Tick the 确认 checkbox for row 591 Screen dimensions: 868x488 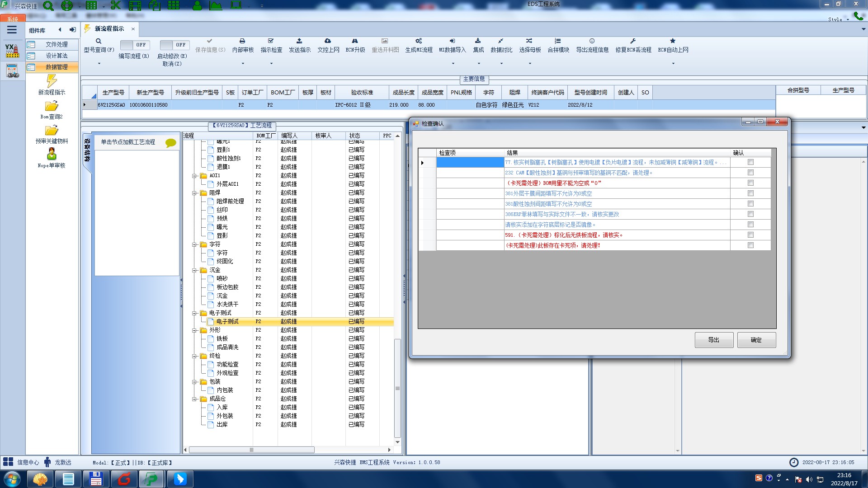(x=750, y=235)
